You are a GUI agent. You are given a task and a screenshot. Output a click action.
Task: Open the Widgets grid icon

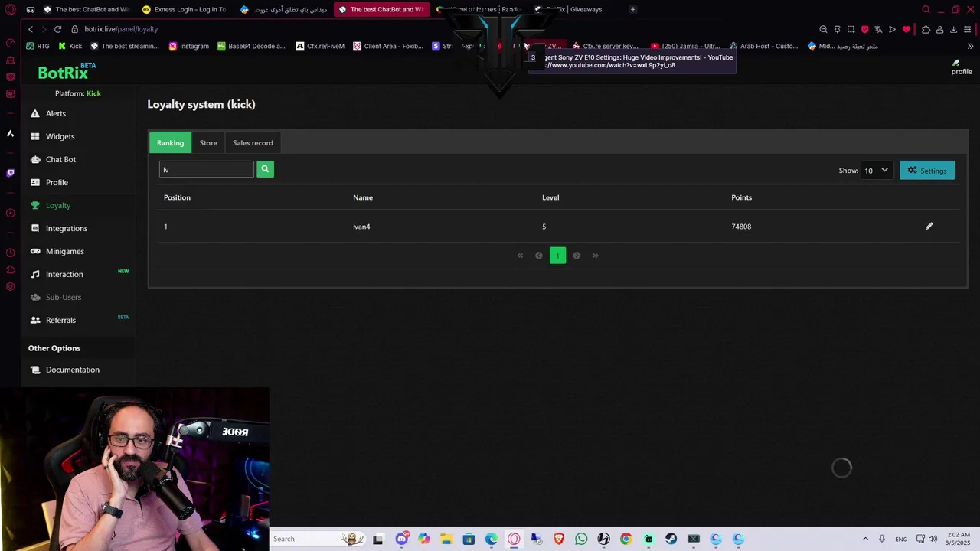coord(34,136)
